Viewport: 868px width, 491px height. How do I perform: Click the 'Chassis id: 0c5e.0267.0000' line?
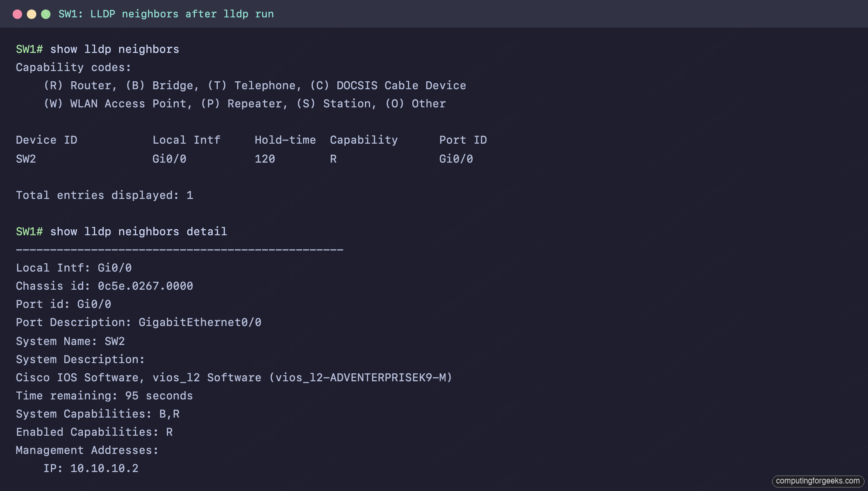point(105,286)
